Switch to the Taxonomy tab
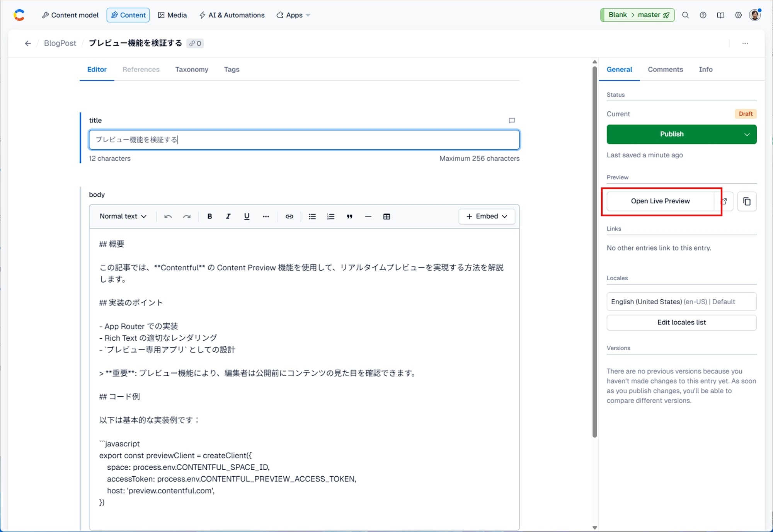 tap(192, 70)
